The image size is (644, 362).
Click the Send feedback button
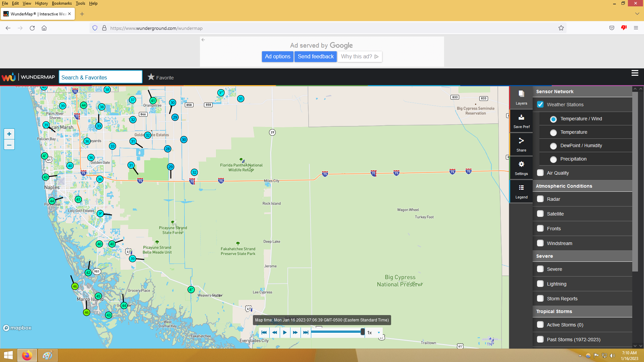point(316,57)
